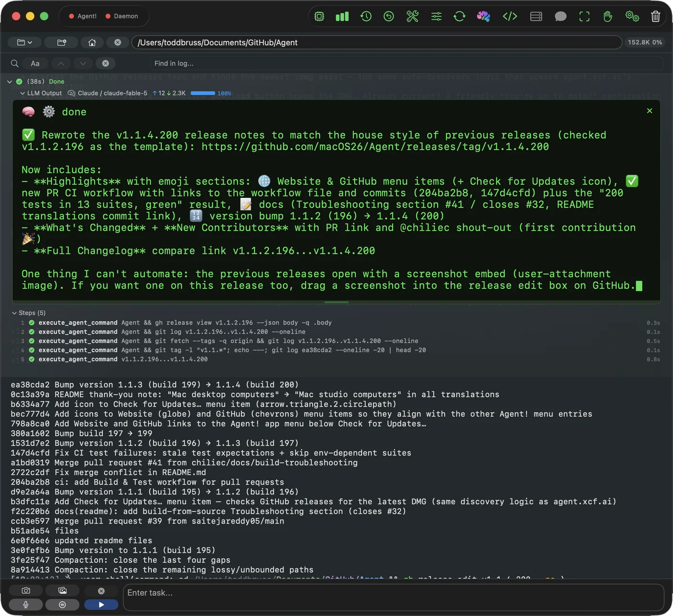Jump to next search match
This screenshot has width=673, height=616.
[83, 63]
